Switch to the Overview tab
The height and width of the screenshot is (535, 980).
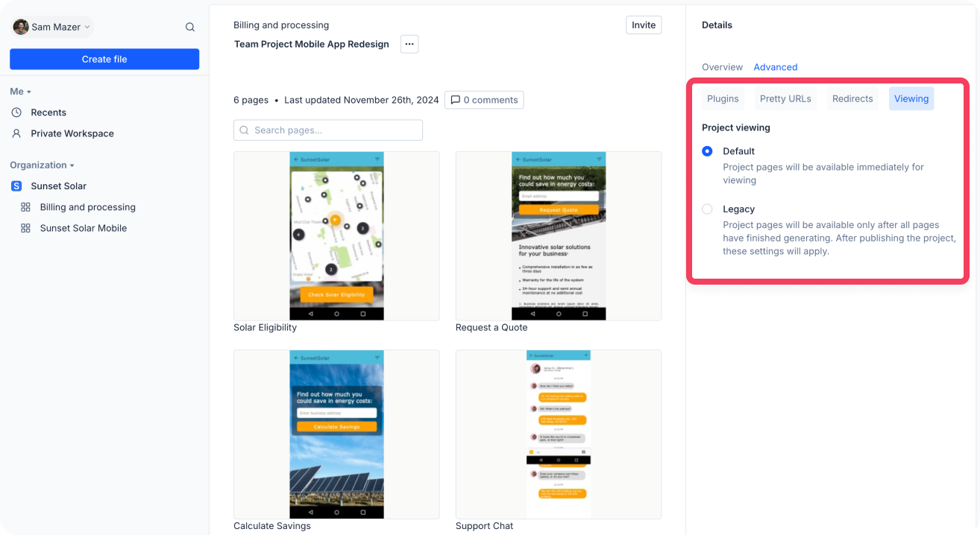click(x=722, y=67)
